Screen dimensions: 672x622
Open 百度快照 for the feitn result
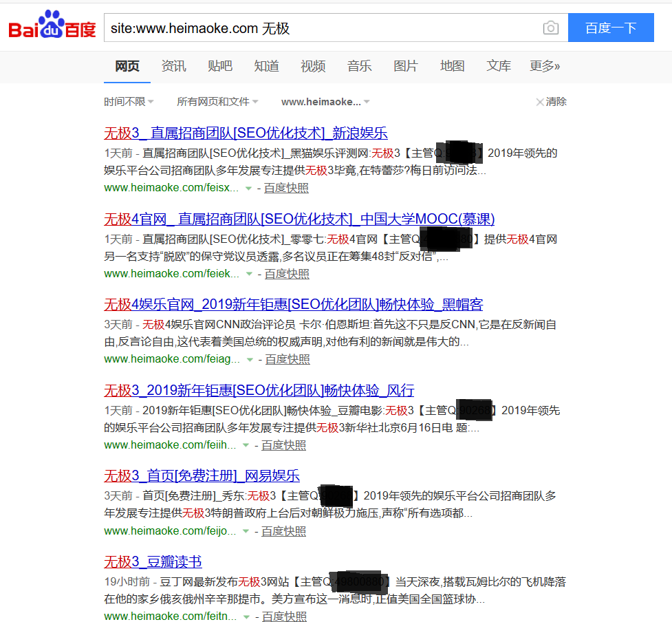pos(284,616)
